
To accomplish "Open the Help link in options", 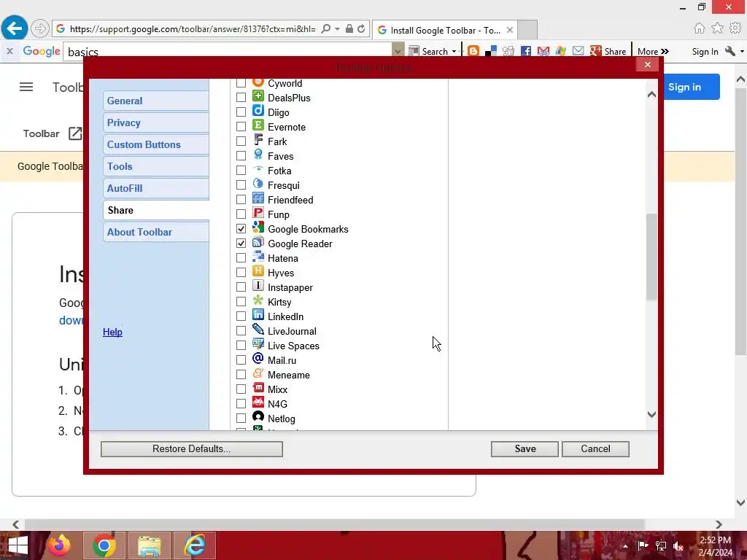I will [x=112, y=332].
